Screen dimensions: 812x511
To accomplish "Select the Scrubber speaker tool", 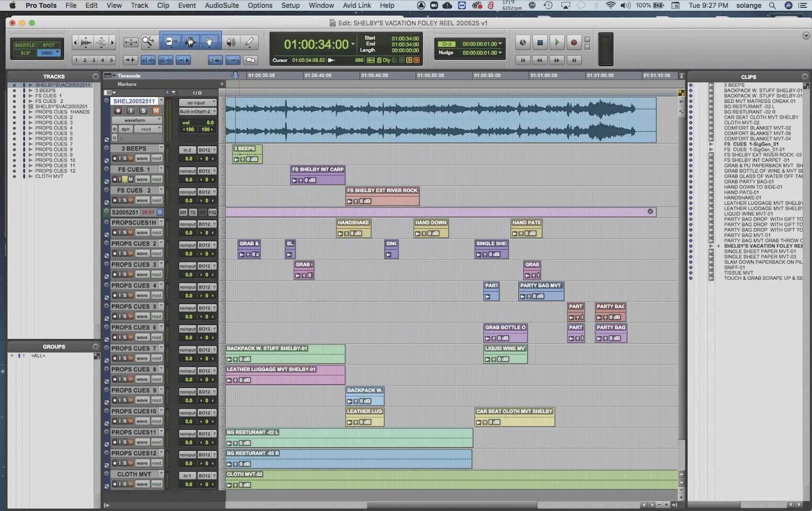I will click(231, 42).
